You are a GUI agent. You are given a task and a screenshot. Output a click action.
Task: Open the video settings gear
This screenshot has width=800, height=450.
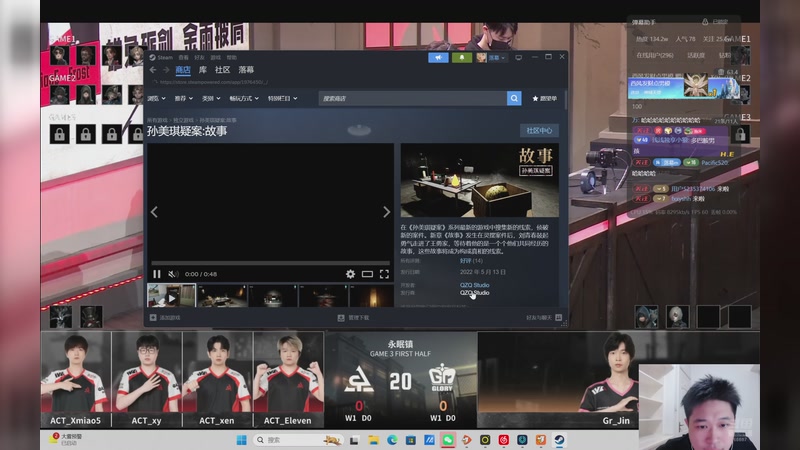[x=350, y=274]
